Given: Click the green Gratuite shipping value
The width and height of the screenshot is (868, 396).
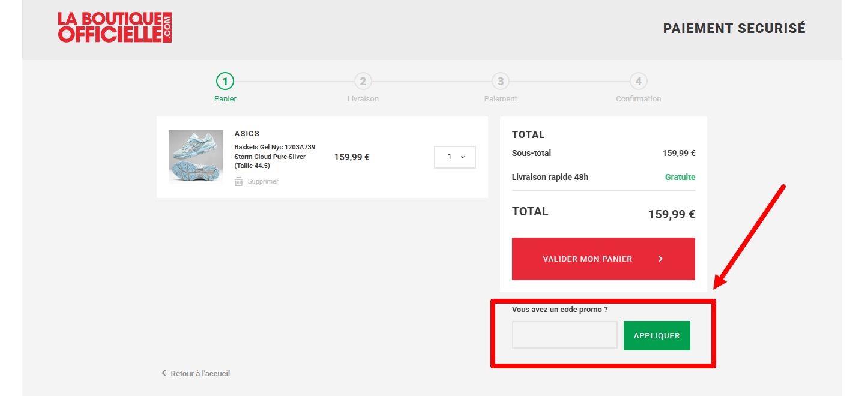Looking at the screenshot, I should pyautogui.click(x=680, y=177).
